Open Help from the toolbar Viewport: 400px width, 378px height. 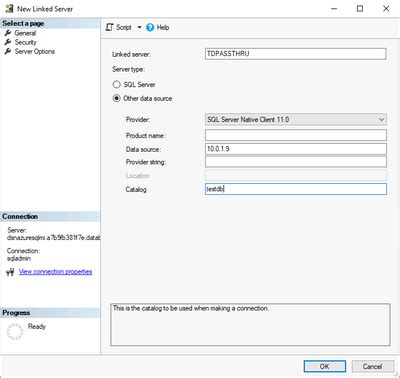tap(158, 27)
